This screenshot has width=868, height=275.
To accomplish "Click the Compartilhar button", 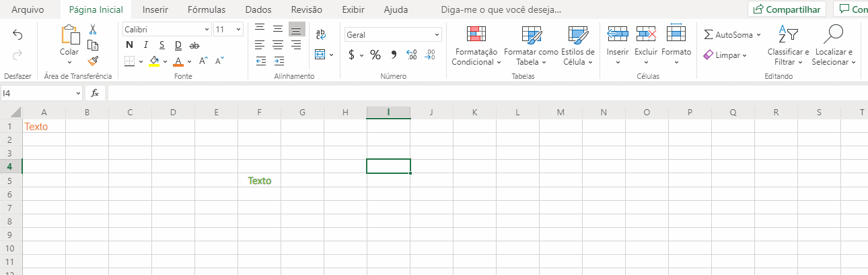I will (x=788, y=9).
